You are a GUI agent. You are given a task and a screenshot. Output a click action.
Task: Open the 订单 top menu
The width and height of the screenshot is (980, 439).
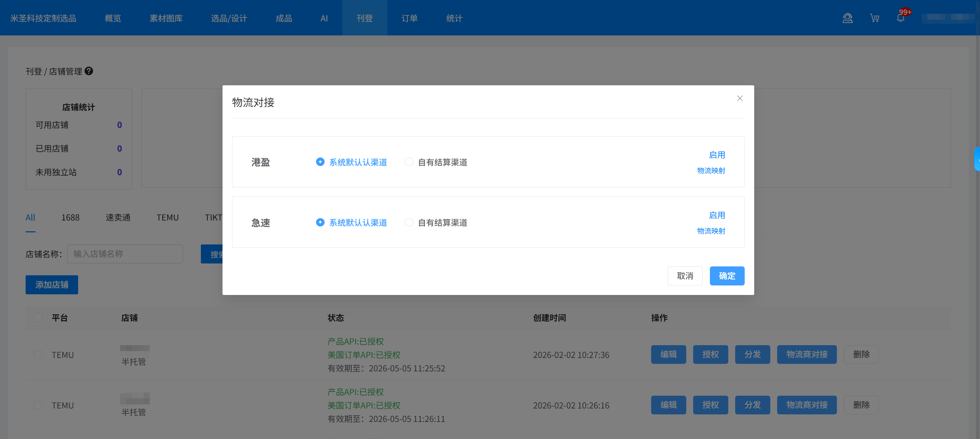click(x=409, y=18)
